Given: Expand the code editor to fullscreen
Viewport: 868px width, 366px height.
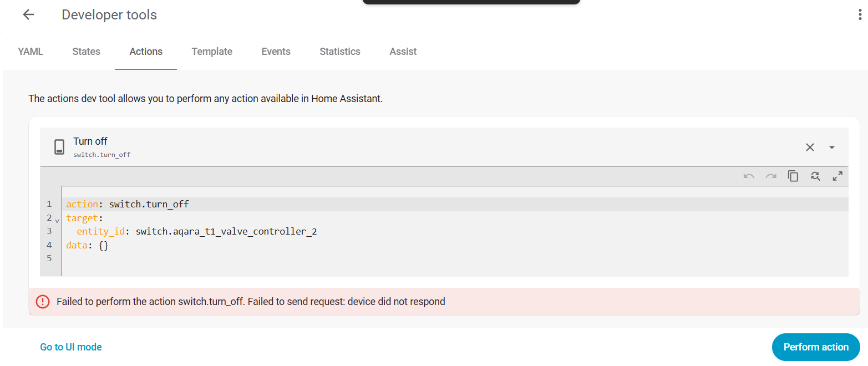Looking at the screenshot, I should point(837,176).
